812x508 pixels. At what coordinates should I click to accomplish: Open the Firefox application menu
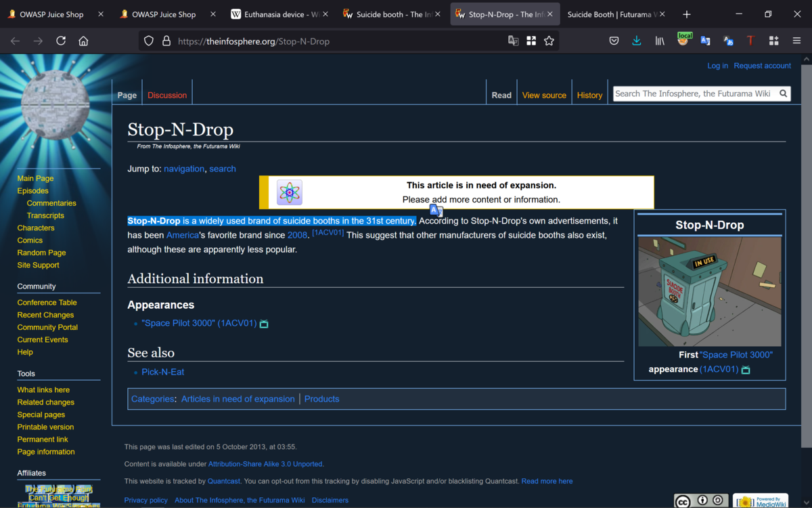[x=796, y=41]
